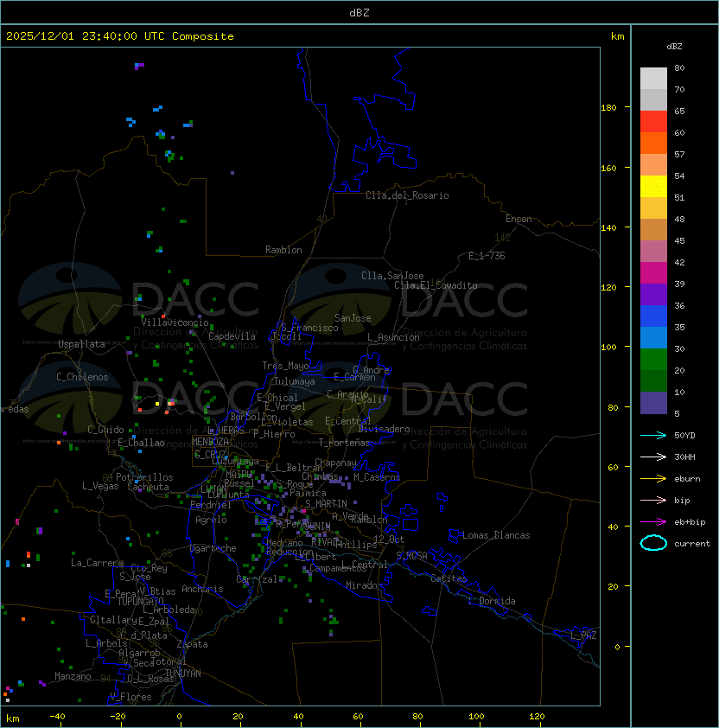Click the white 30HM arrow symbol

pos(653,457)
